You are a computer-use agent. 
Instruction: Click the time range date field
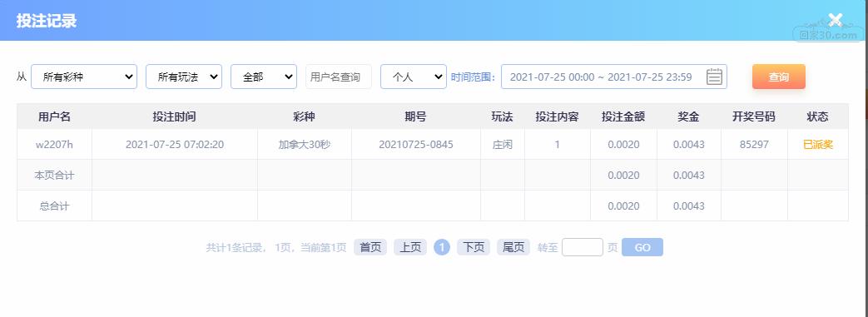click(614, 77)
